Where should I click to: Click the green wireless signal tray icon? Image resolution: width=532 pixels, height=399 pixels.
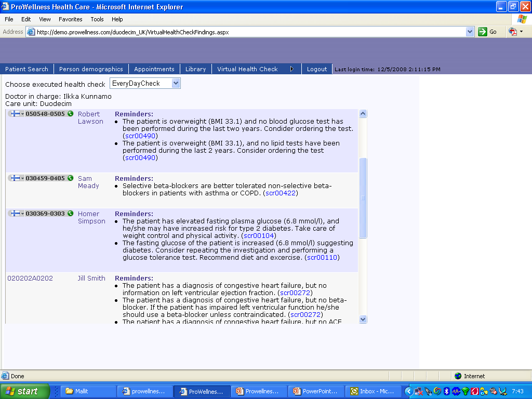click(465, 392)
